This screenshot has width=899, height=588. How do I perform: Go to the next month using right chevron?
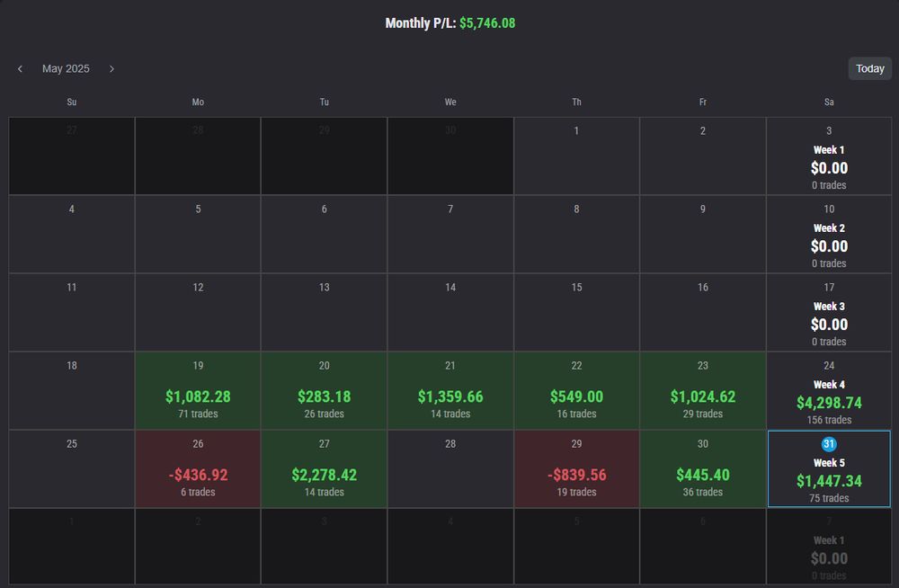pyautogui.click(x=111, y=69)
